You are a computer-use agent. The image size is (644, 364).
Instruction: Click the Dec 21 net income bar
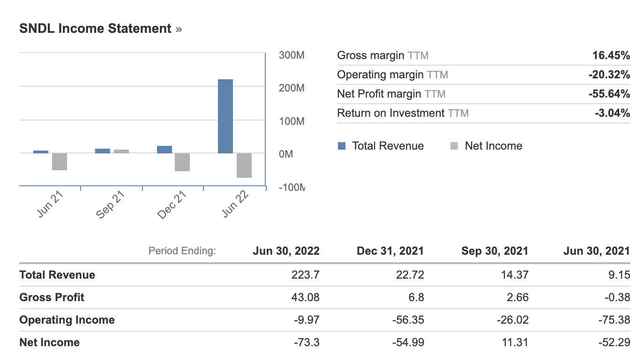[x=182, y=162]
